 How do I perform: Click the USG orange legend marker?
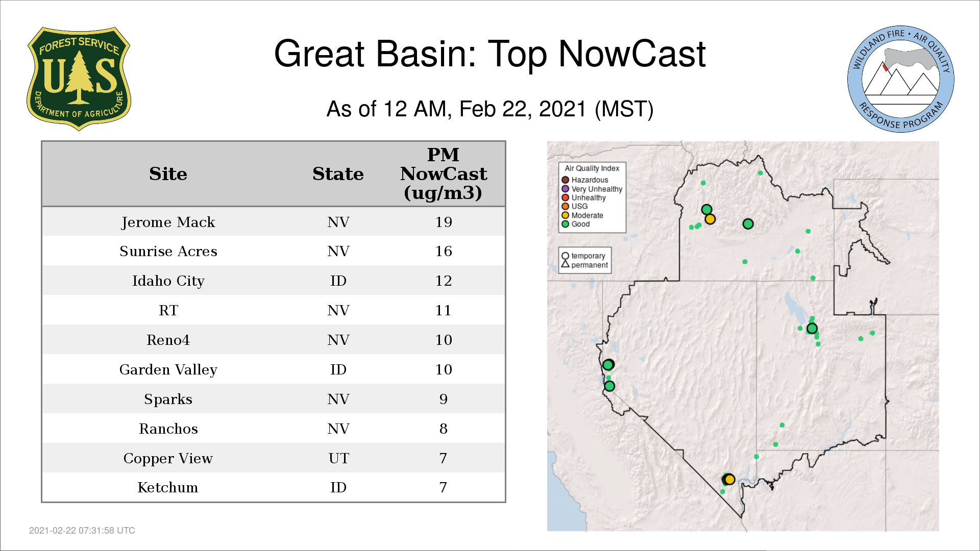[565, 206]
